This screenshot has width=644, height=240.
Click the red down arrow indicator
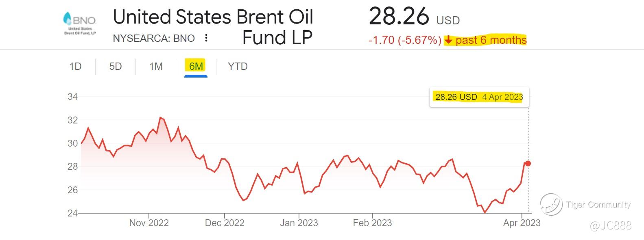point(448,40)
